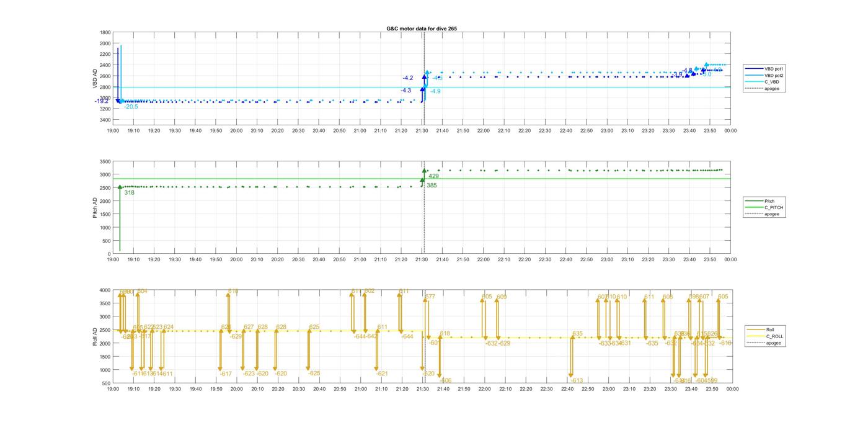Click the "-601" roll data label
The image size is (868, 430).
434,343
